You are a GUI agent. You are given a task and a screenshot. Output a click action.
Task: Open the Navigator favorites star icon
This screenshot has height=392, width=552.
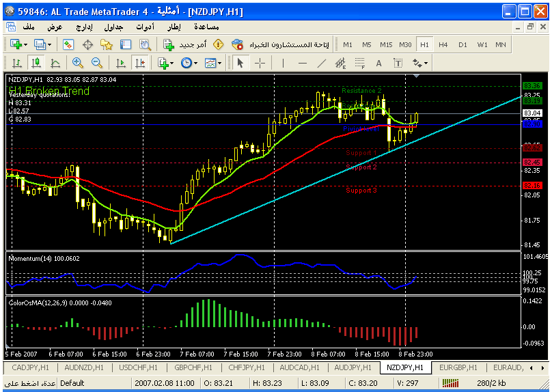click(x=106, y=44)
